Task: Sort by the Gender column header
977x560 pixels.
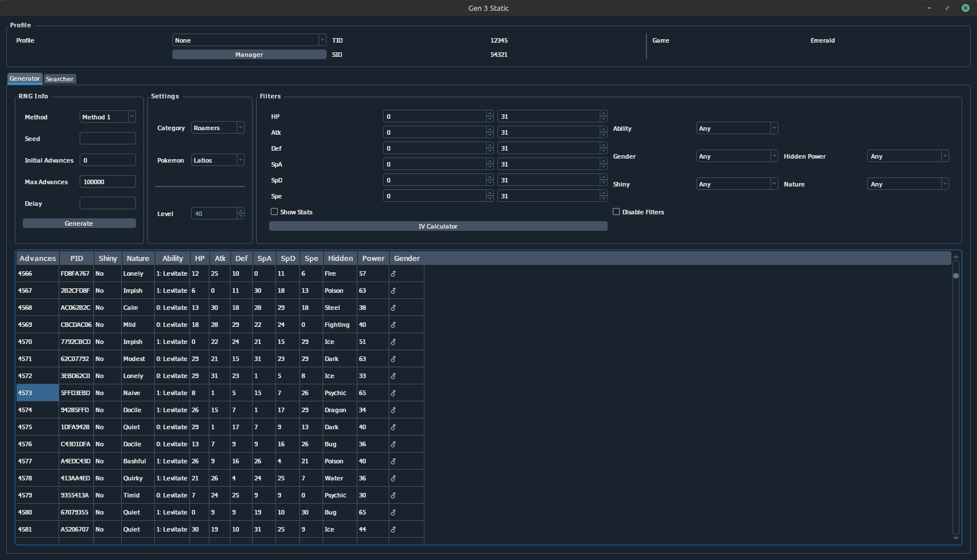Action: coord(407,258)
